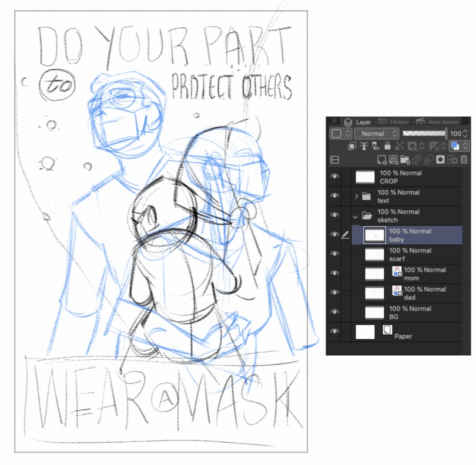Image resolution: width=476 pixels, height=465 pixels.
Task: Tick the checkbox beside CROP layer
Action: pyautogui.click(x=346, y=177)
